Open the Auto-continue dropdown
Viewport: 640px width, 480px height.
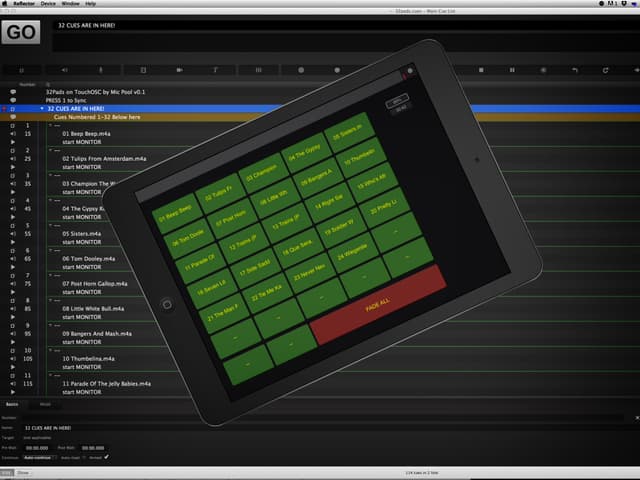click(40, 458)
